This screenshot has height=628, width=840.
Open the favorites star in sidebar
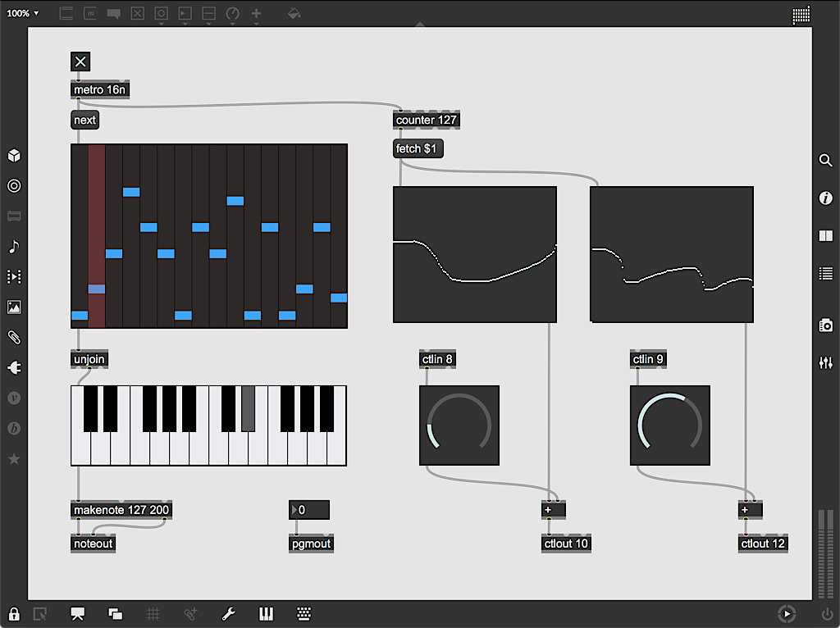tap(14, 459)
